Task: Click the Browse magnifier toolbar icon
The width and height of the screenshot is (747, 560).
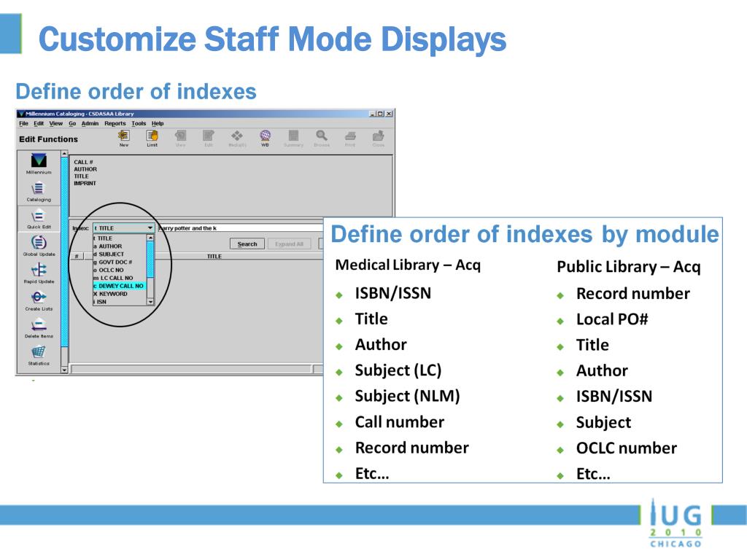Action: 322,138
